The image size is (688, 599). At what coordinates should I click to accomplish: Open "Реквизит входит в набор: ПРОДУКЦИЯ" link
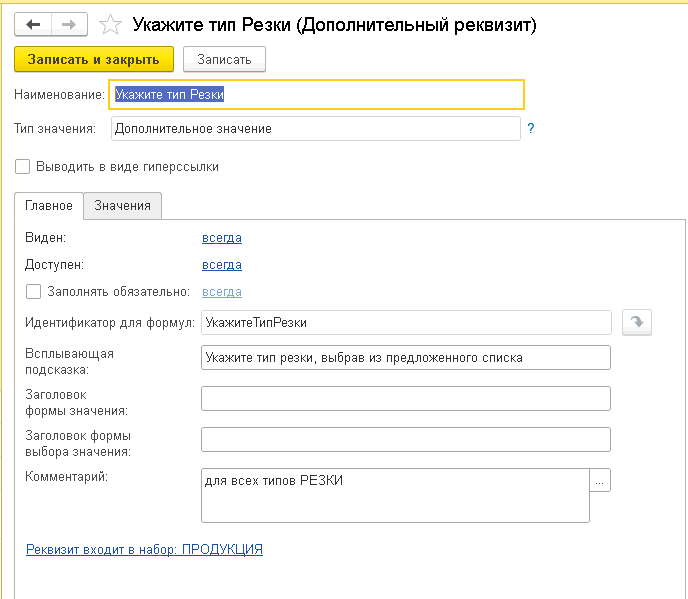click(x=144, y=550)
